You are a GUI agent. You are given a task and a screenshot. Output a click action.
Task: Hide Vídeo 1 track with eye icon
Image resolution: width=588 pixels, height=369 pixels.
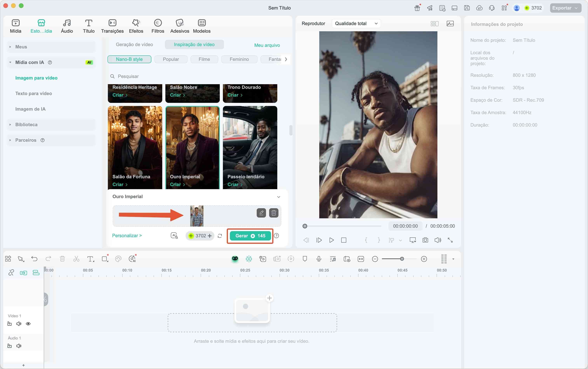coord(28,324)
